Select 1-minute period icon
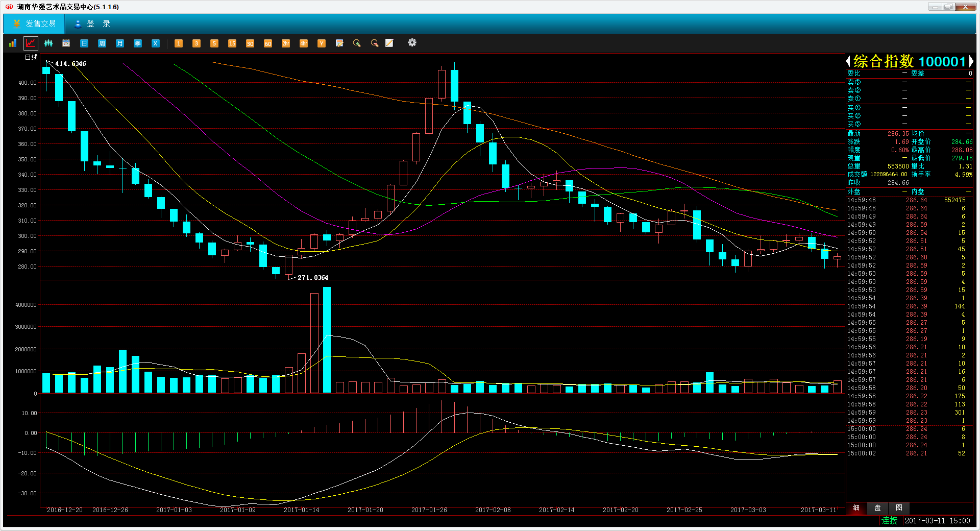Screen dimensions: 980x531 pyautogui.click(x=179, y=43)
